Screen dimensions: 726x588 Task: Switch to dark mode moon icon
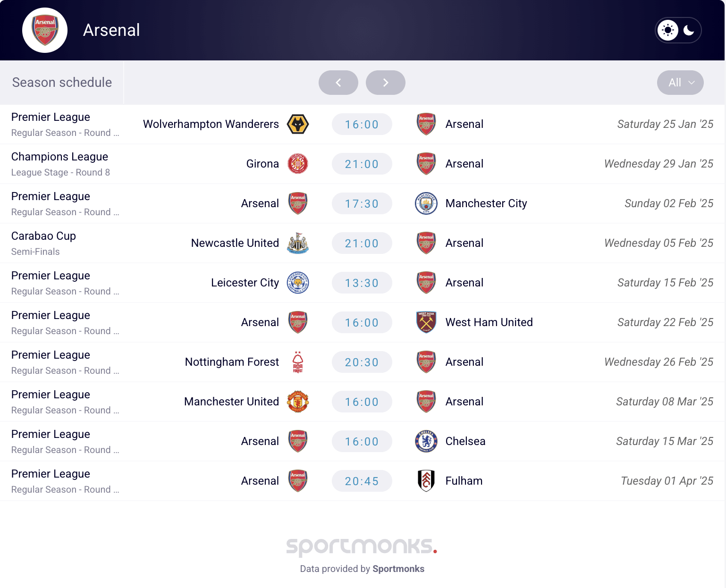click(x=689, y=30)
